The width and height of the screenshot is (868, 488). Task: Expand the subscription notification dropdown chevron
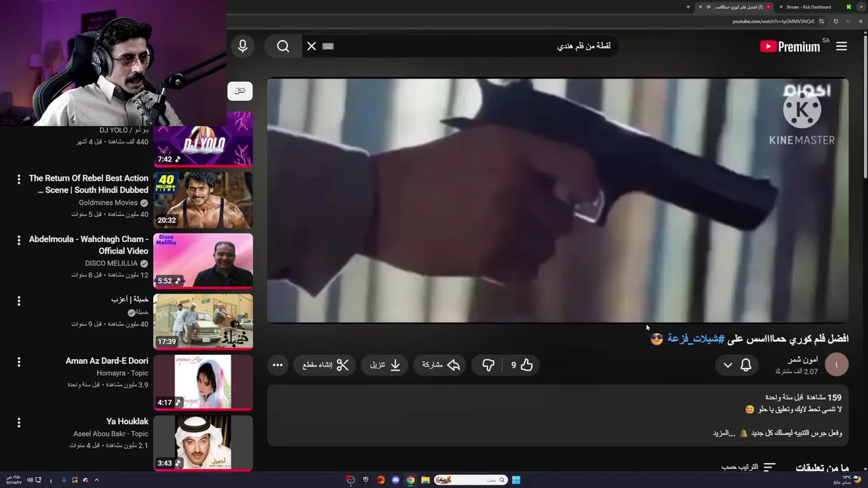point(728,365)
